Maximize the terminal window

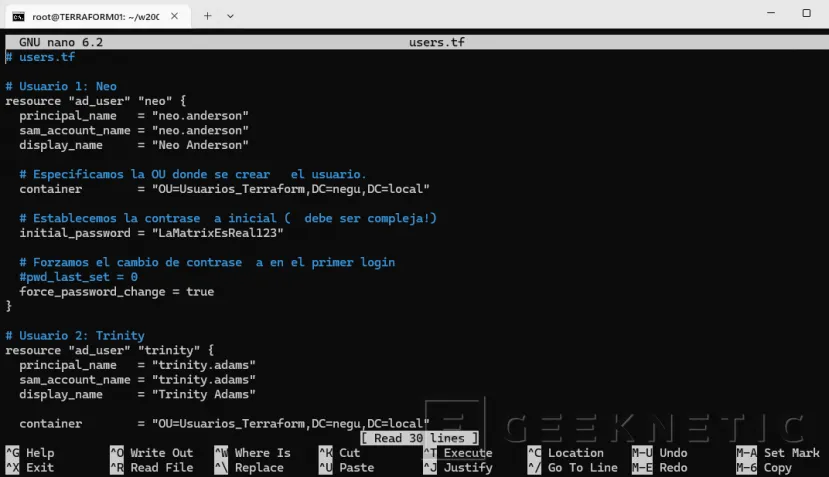click(x=806, y=13)
